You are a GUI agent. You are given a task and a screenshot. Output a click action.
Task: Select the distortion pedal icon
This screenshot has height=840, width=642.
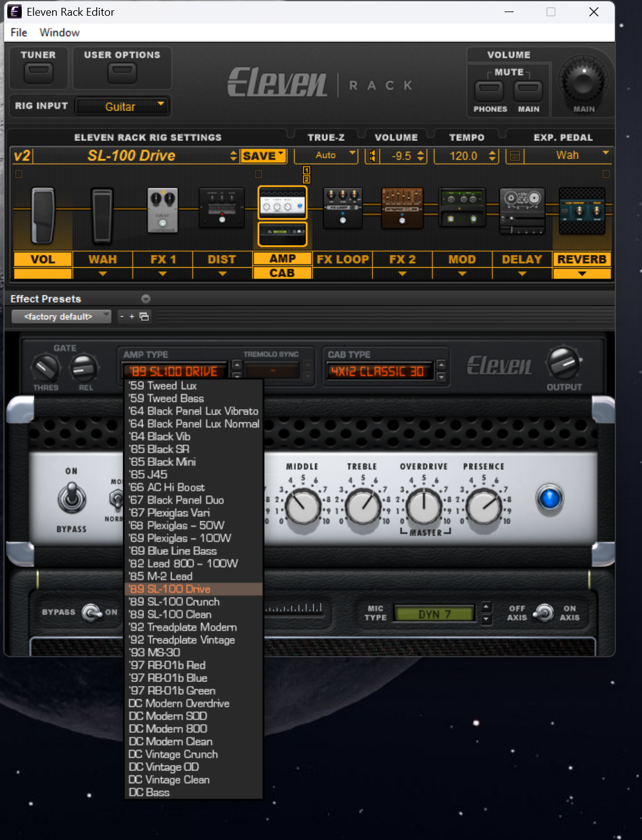[x=221, y=209]
